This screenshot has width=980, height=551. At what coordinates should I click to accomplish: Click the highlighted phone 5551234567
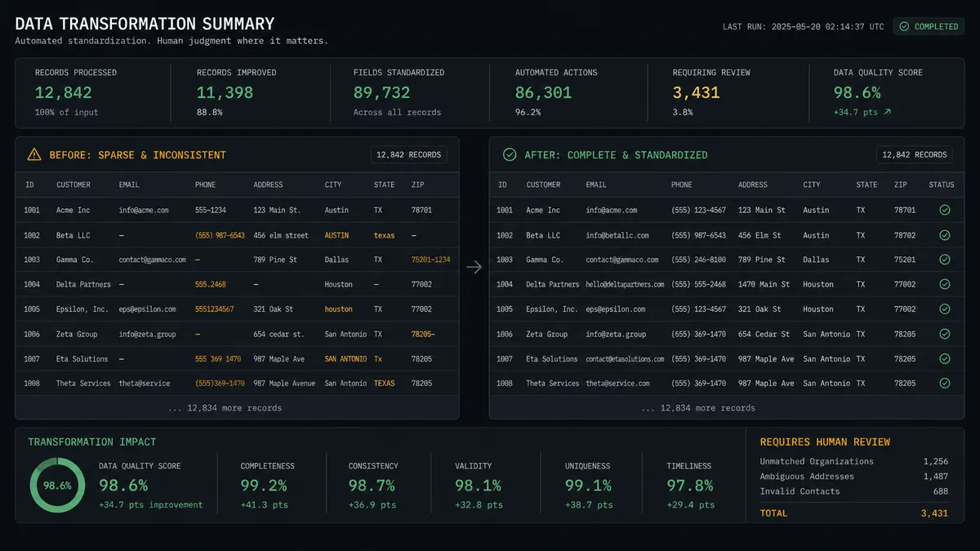(x=215, y=309)
